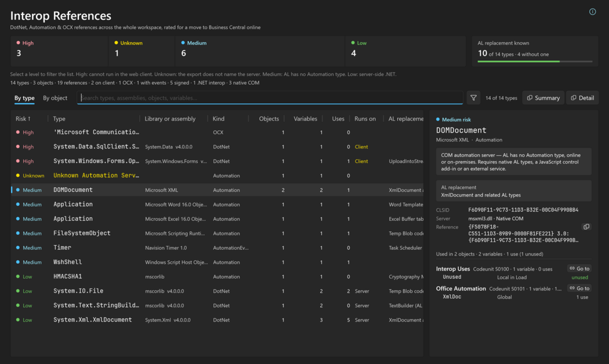Select the System.IO.File row
Viewport: 609px width, 364px height.
[217, 291]
